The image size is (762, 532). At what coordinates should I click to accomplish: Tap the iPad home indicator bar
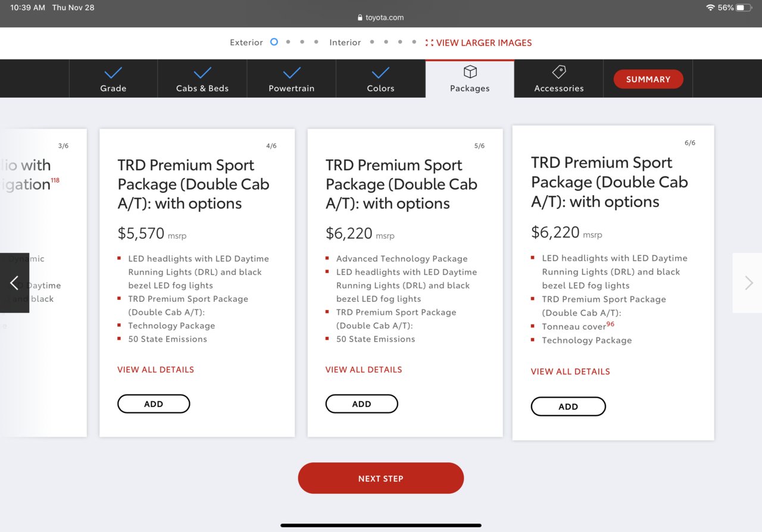click(381, 525)
